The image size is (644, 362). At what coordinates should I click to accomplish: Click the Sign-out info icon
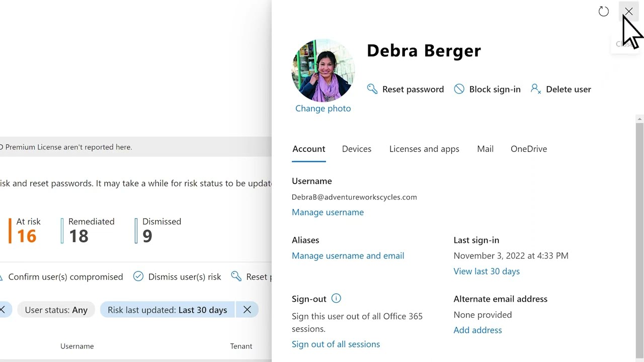point(336,298)
